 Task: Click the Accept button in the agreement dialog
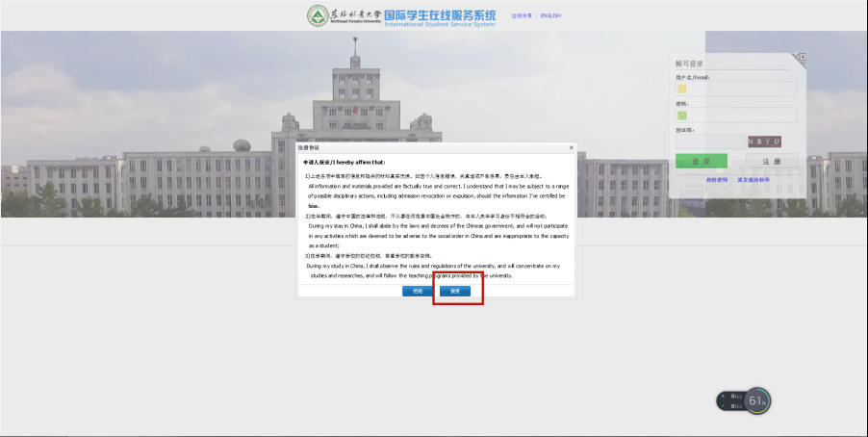pyautogui.click(x=455, y=291)
